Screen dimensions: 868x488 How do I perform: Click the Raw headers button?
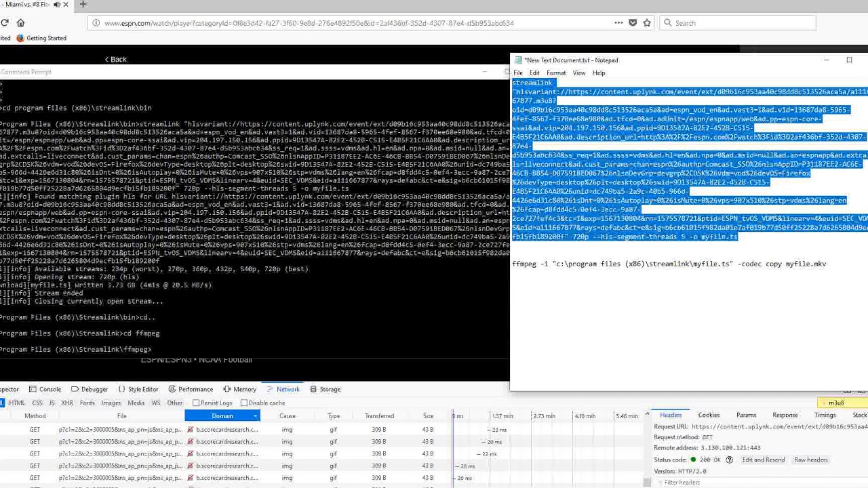(811, 460)
